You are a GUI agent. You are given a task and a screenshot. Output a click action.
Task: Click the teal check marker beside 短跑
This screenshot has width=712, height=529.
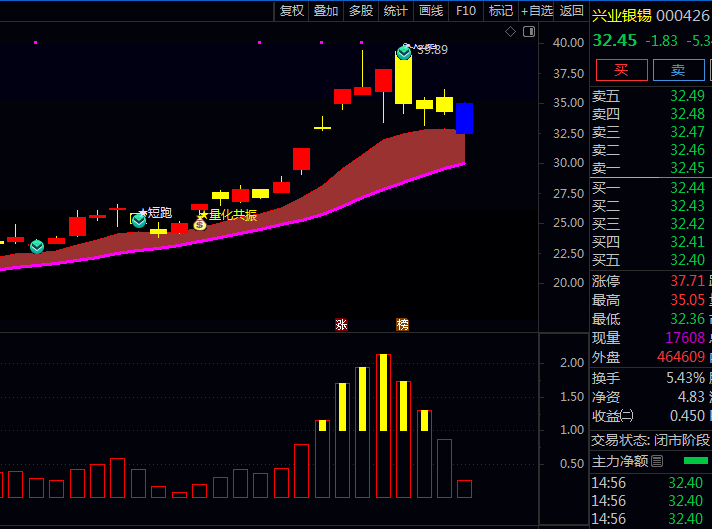[x=139, y=221]
